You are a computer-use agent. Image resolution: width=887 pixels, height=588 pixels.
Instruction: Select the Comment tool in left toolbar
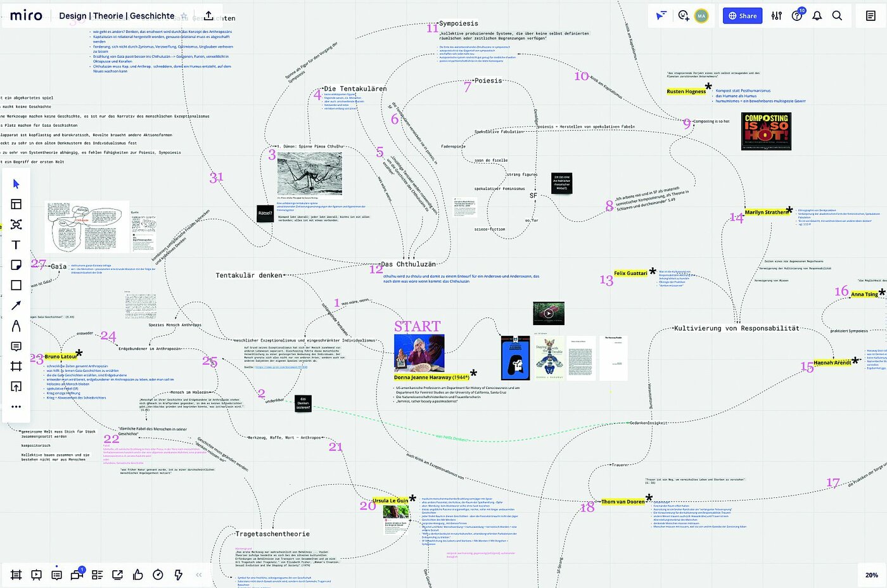16,346
